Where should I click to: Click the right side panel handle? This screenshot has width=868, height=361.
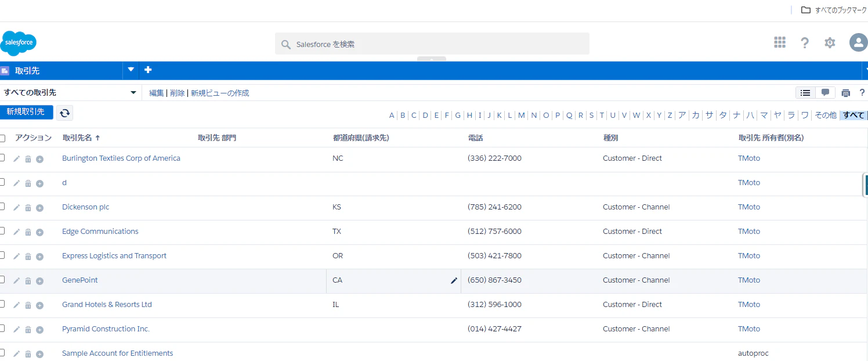point(866,185)
